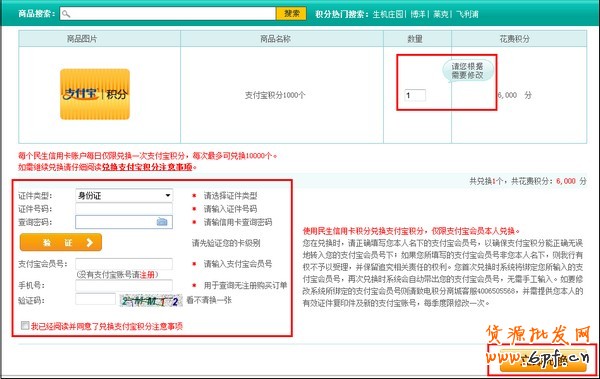600x379 pixels.
Task: Open the 生机庄园 hot search link
Action: [388, 14]
